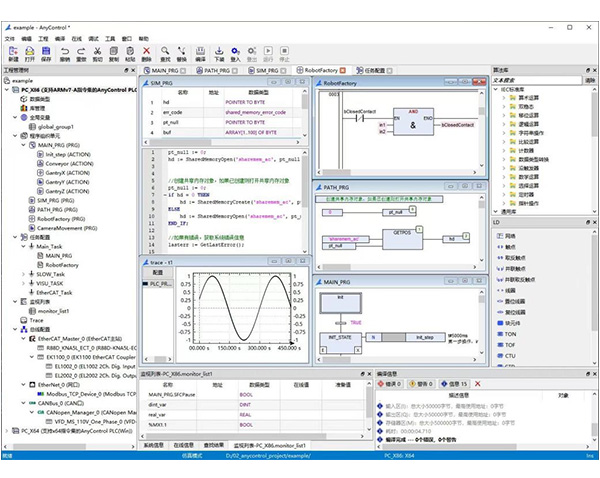This screenshot has width=600, height=478.
Task: Click the 下载 download icon in toolbar
Action: click(x=219, y=54)
